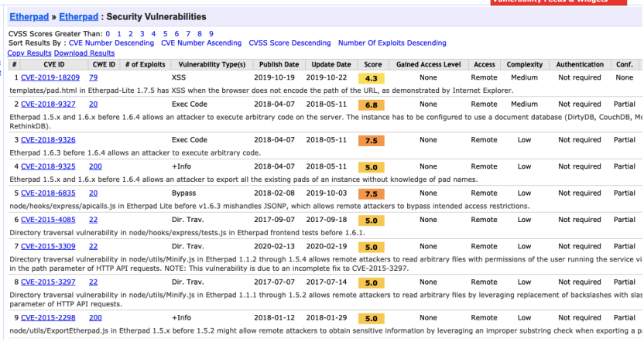Screen dimensions: 644x342
Task: Click the Bypass vulnerability type cell
Action: [183, 193]
